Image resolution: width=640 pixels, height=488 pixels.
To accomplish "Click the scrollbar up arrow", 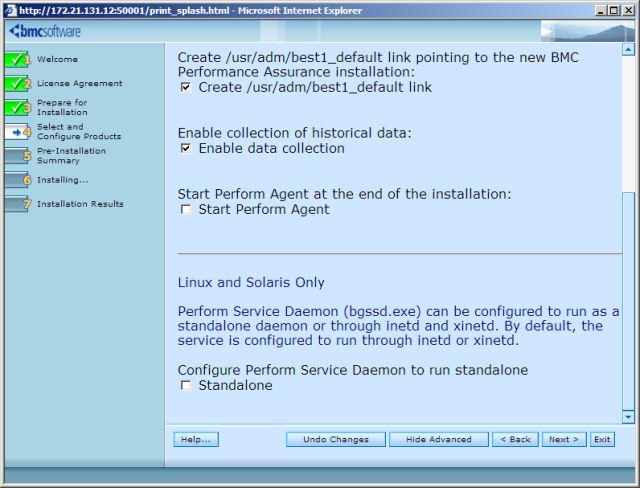I will [628, 50].
